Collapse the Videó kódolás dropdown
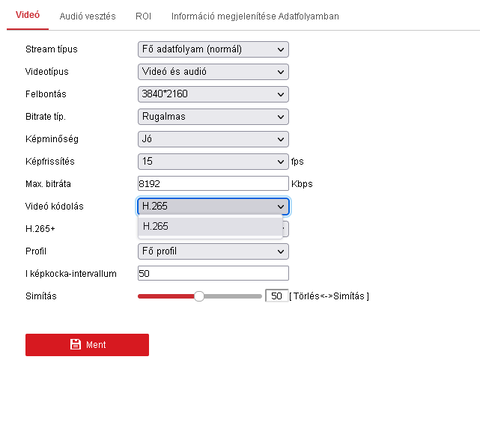 coord(213,206)
